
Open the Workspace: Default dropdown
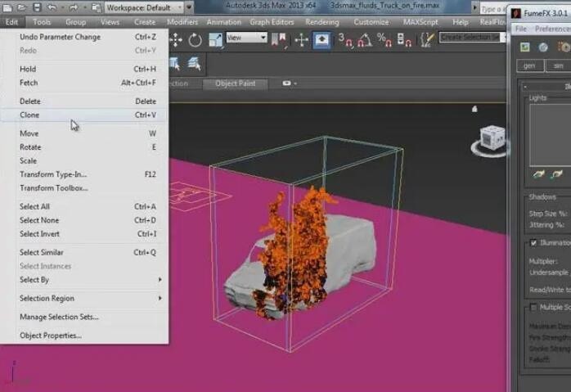click(142, 7)
